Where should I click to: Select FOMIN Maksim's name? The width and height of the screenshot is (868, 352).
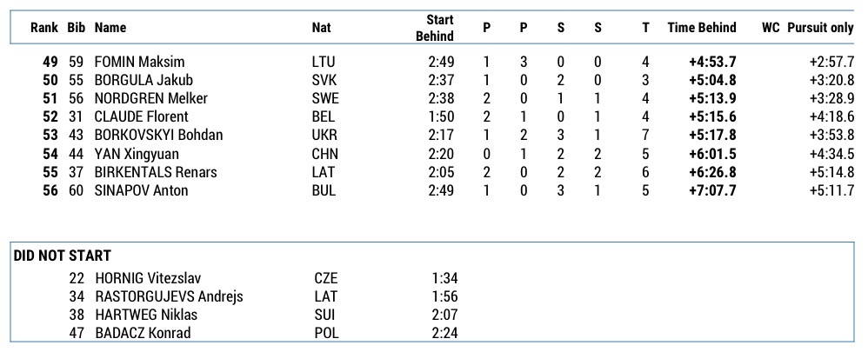[x=139, y=62]
